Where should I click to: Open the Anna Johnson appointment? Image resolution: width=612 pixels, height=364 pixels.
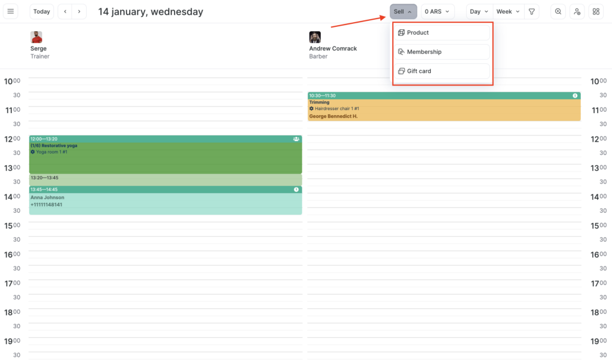coord(165,201)
